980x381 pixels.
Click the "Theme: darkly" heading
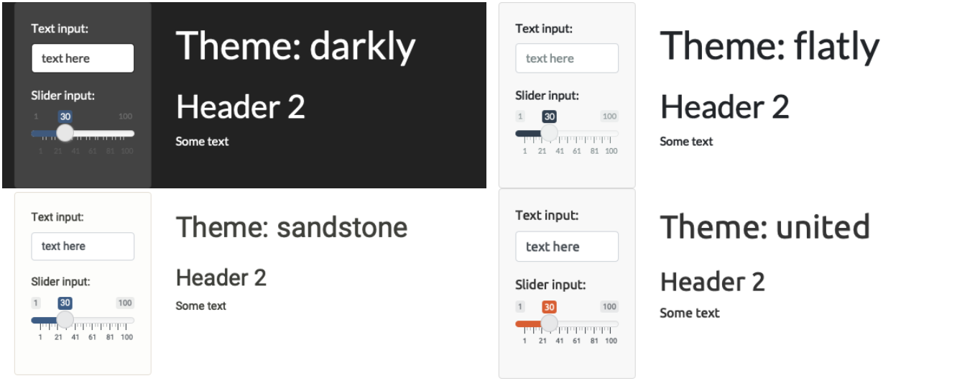(x=295, y=46)
